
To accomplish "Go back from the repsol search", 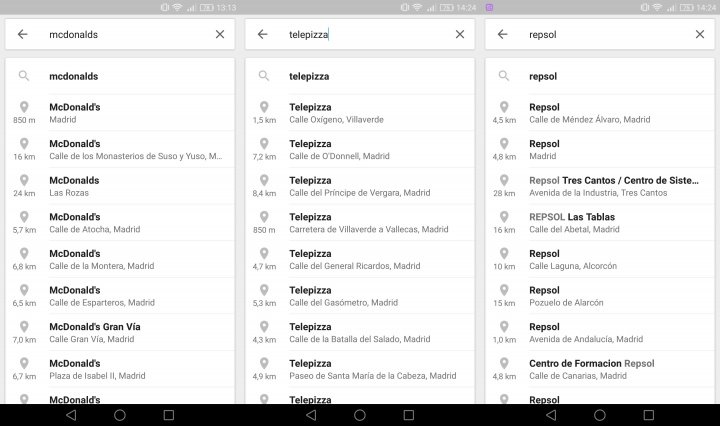I will 502,34.
